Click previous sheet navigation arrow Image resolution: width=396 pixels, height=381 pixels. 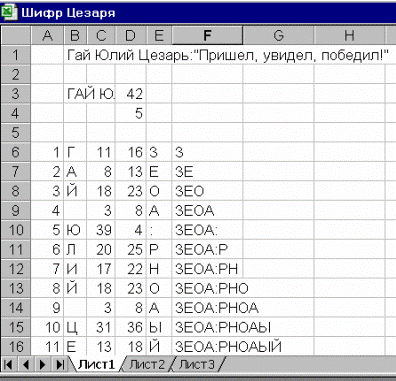25,365
